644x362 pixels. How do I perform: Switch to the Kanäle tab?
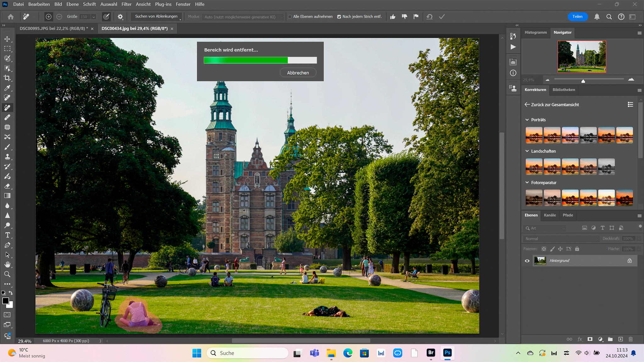point(550,215)
